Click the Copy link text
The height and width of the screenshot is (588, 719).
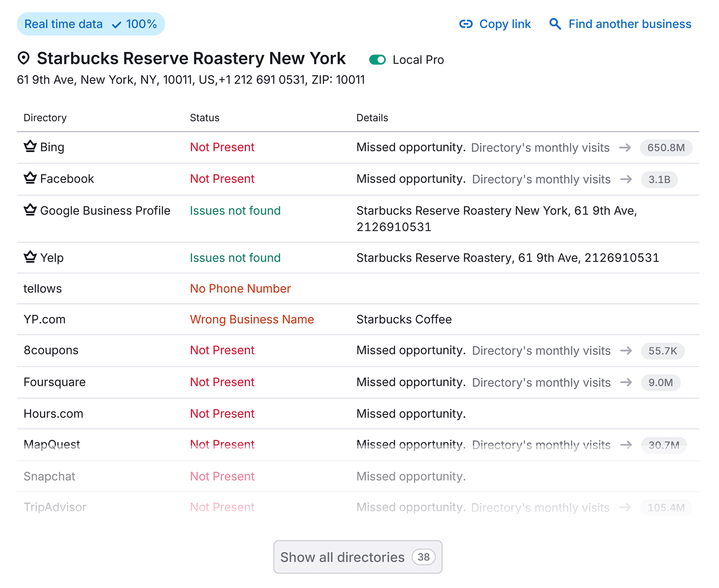point(505,24)
